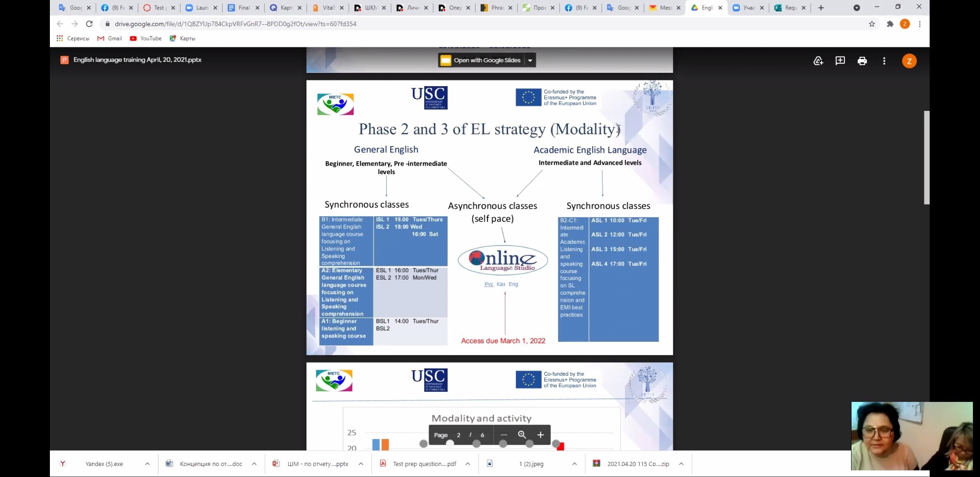
Task: Zoom out using the minus icon
Action: (x=504, y=435)
